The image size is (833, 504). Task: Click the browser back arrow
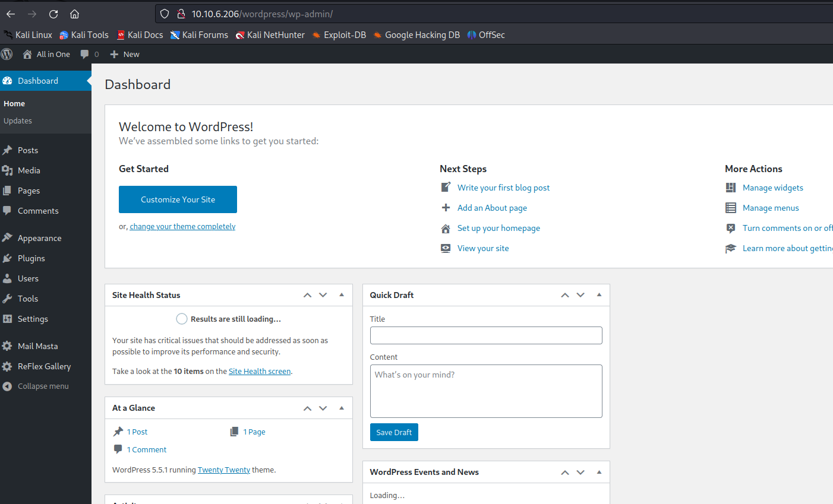[x=11, y=14]
